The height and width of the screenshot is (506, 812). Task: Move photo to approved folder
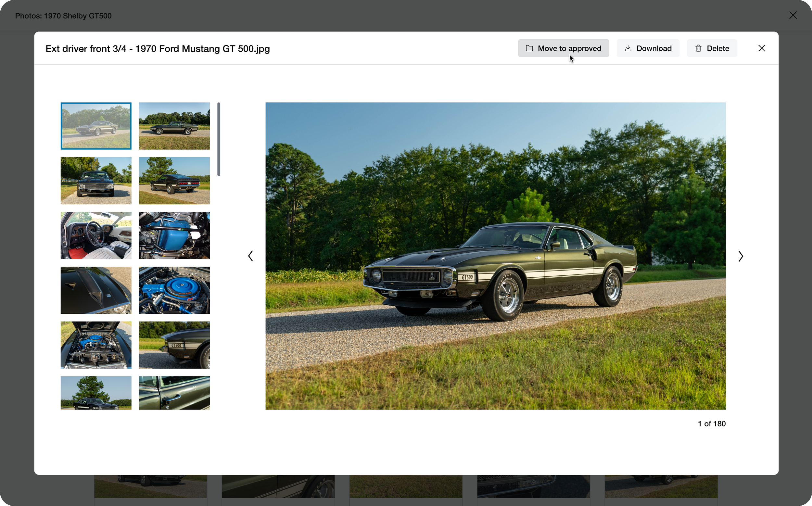[x=563, y=48]
